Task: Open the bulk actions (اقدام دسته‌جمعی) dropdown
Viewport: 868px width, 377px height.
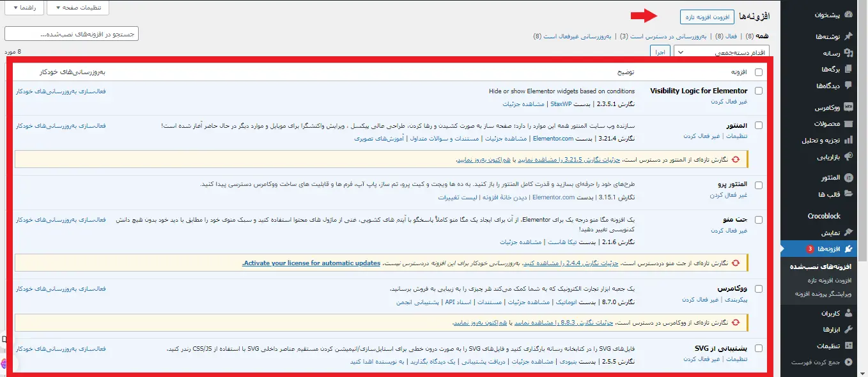Action: point(722,52)
